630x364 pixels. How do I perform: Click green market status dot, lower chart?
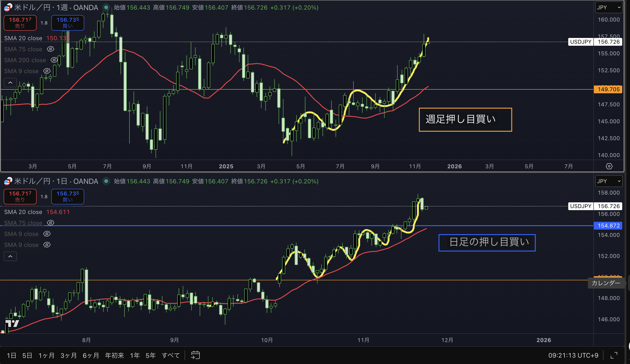point(106,181)
